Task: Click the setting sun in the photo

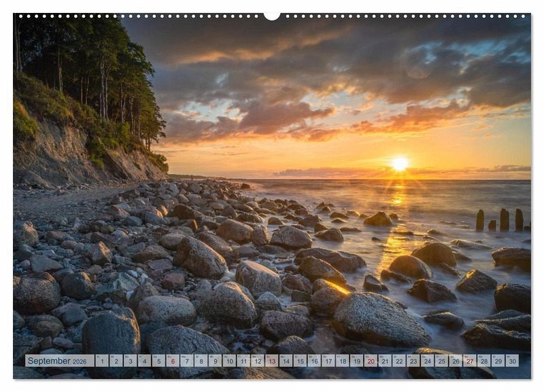Action: click(399, 164)
